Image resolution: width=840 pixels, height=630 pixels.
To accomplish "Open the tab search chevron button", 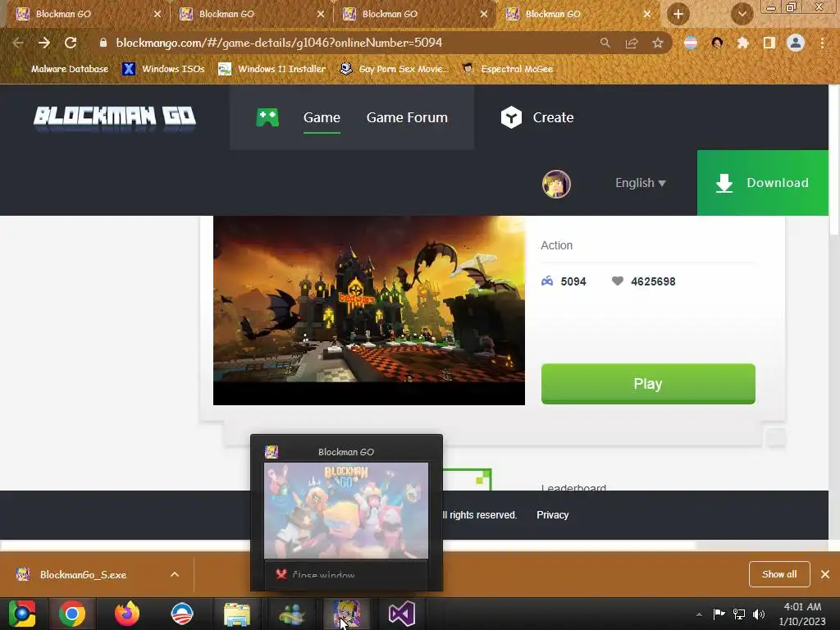I will [x=742, y=14].
